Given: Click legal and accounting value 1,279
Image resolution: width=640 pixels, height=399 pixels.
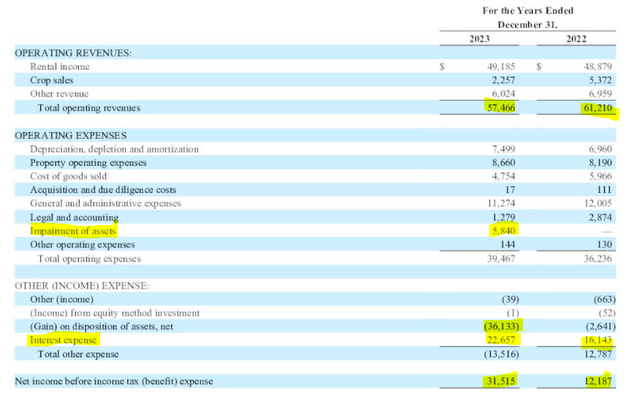Looking at the screenshot, I should point(503,217).
